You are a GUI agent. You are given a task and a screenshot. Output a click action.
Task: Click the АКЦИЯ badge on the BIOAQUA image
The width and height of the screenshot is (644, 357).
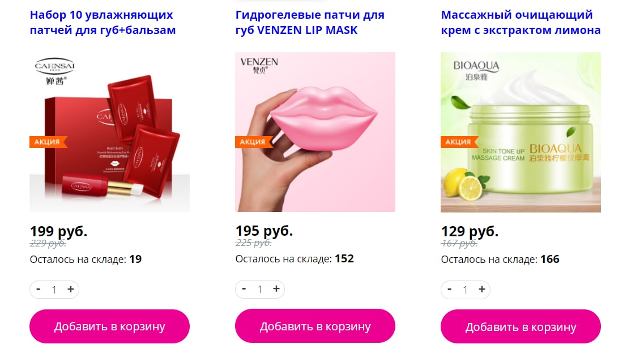(x=459, y=142)
